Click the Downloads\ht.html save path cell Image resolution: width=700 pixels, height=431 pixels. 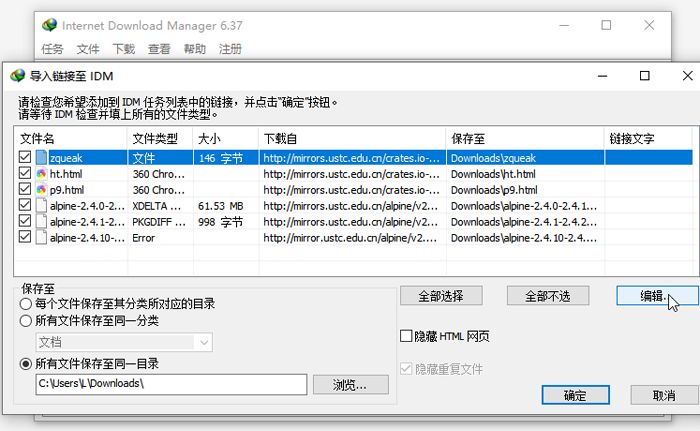[x=493, y=174]
